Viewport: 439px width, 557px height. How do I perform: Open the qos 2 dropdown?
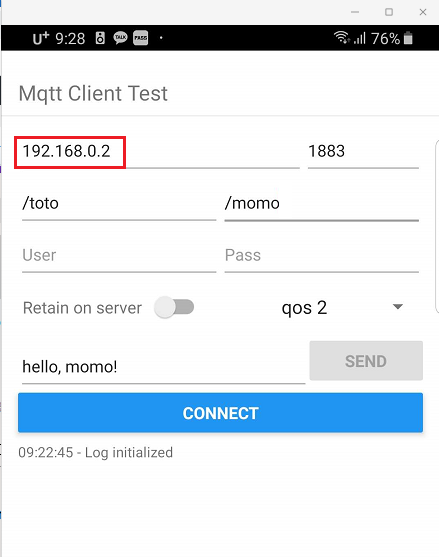[342, 308]
